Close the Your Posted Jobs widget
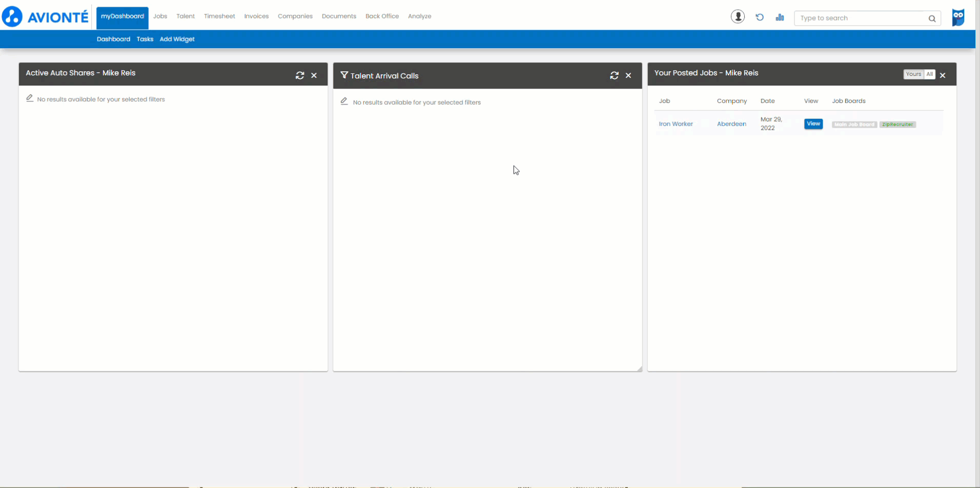The image size is (980, 488). pyautogui.click(x=943, y=75)
